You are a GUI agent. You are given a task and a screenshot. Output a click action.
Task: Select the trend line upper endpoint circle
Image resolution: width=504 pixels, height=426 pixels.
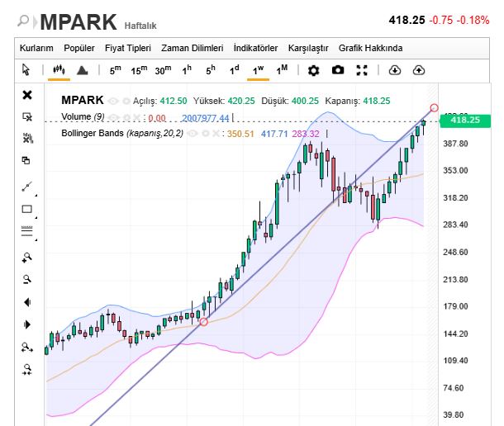coord(434,108)
